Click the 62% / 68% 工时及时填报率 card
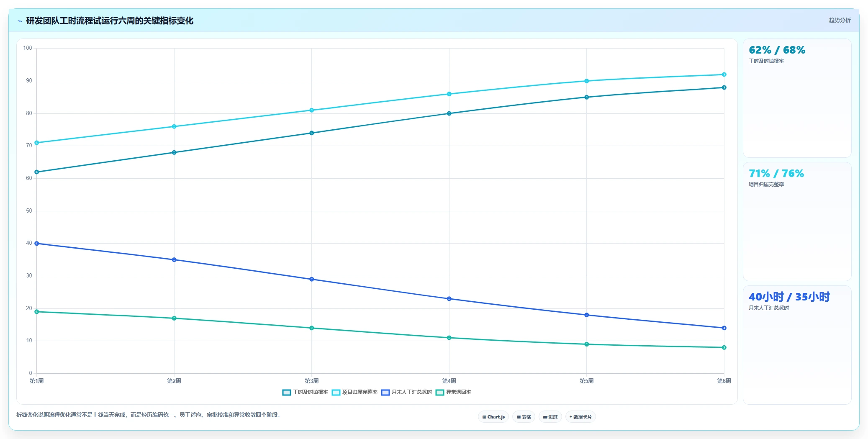Viewport: 868px width, 439px height. tap(797, 98)
